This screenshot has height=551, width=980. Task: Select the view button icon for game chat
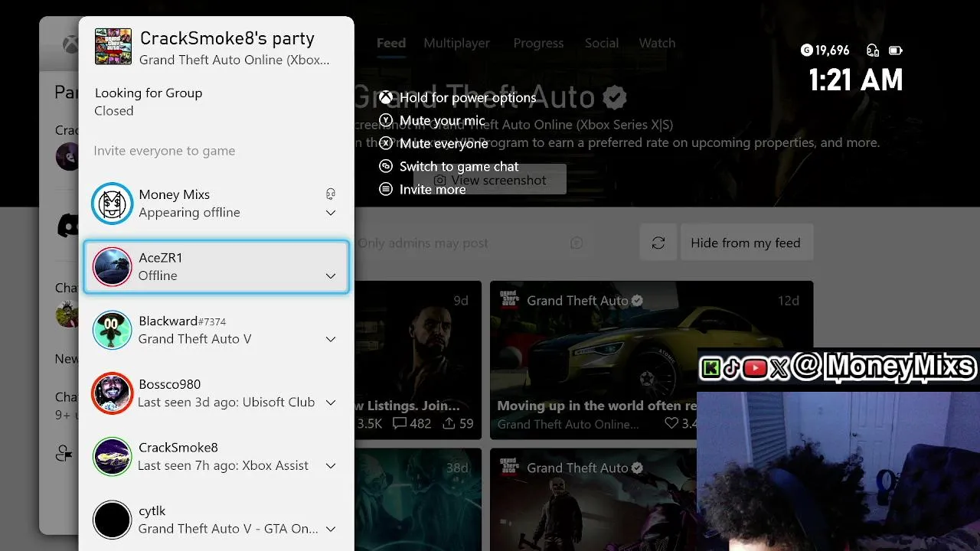tap(386, 166)
